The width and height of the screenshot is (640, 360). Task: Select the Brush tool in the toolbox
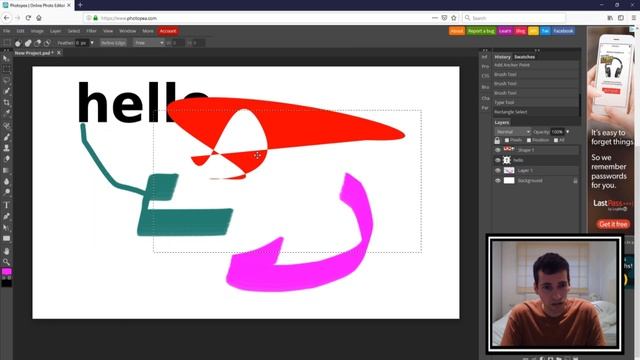(x=6, y=137)
